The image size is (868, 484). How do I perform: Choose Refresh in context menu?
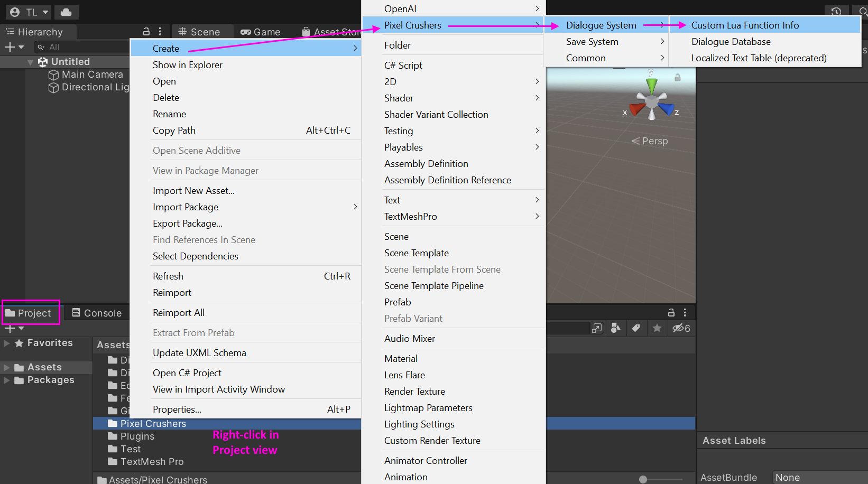click(x=246, y=276)
